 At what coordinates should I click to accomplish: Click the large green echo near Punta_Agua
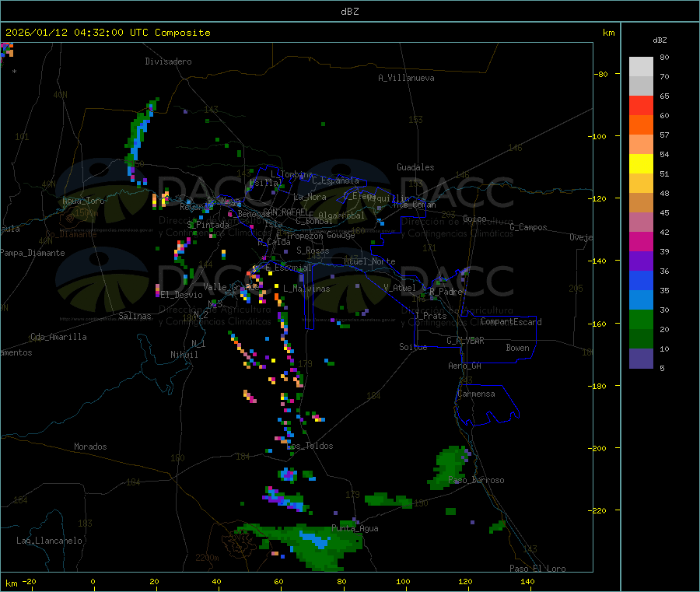pyautogui.click(x=308, y=544)
